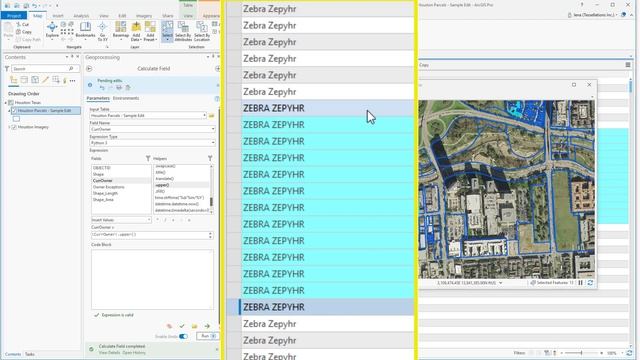Open more Contents list options (ellipsis)

click(72, 80)
